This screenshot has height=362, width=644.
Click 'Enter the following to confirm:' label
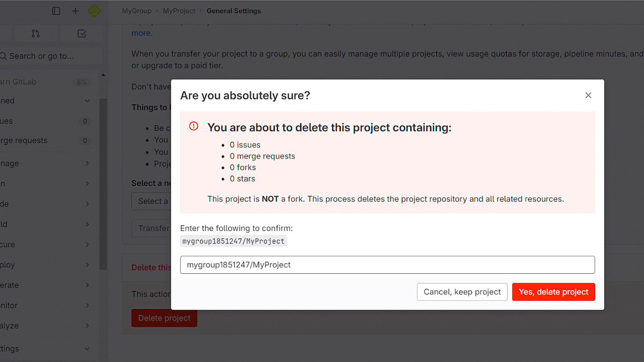coord(236,228)
